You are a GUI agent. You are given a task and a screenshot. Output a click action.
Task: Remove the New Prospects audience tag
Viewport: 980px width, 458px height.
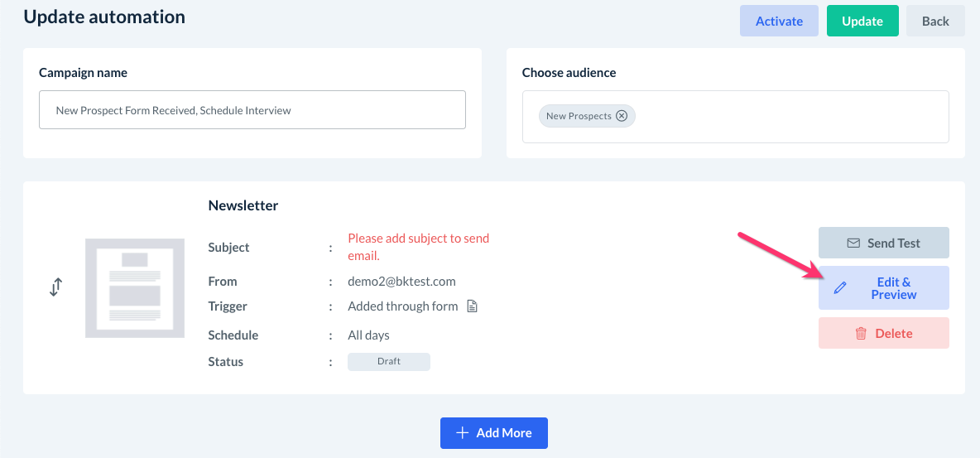(622, 116)
